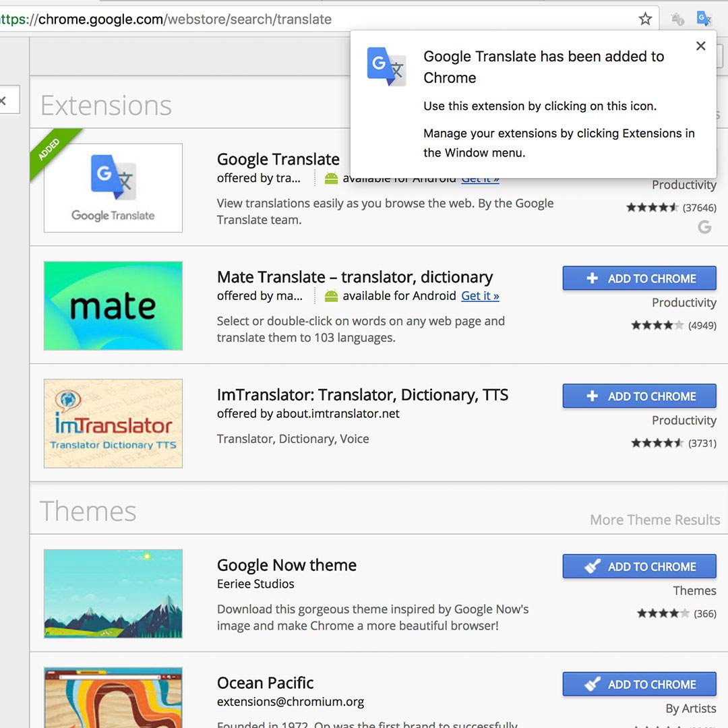Add Google Now theme to Chrome
728x728 pixels.
(x=639, y=566)
